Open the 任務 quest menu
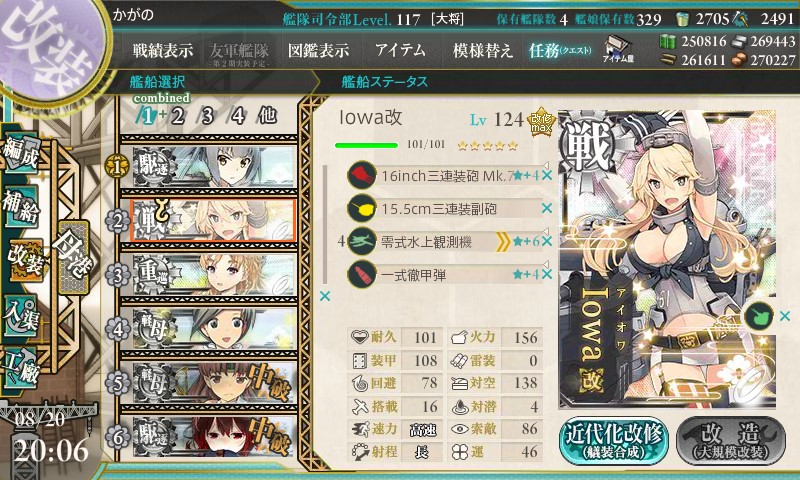This screenshot has height=480, width=800. click(x=560, y=50)
